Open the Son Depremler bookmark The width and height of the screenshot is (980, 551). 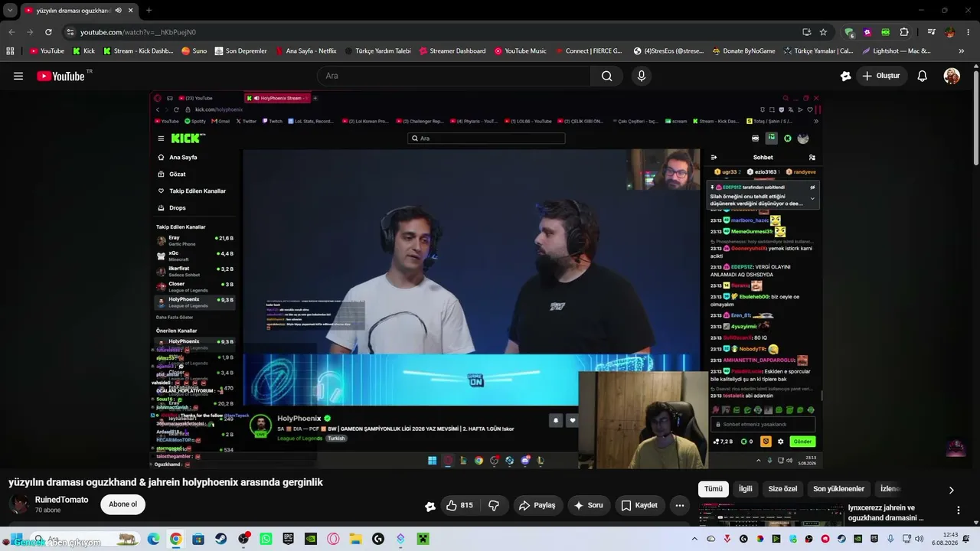tap(240, 51)
